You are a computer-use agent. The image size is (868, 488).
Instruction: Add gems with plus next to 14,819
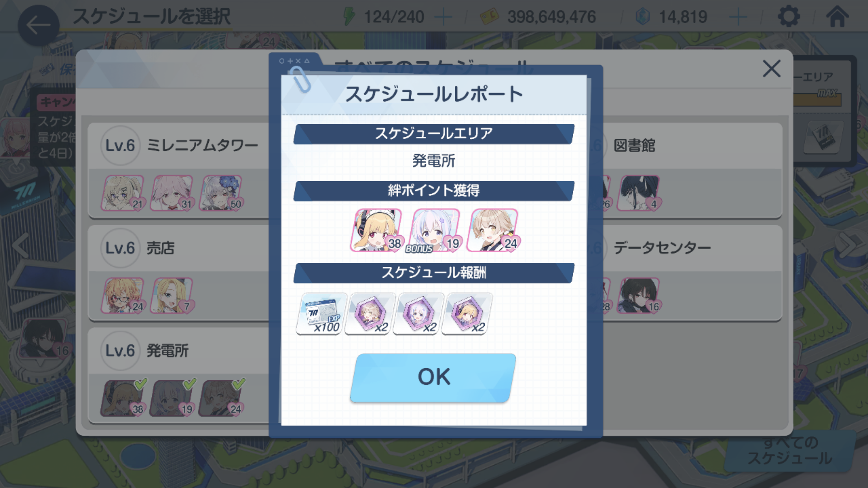pos(738,17)
